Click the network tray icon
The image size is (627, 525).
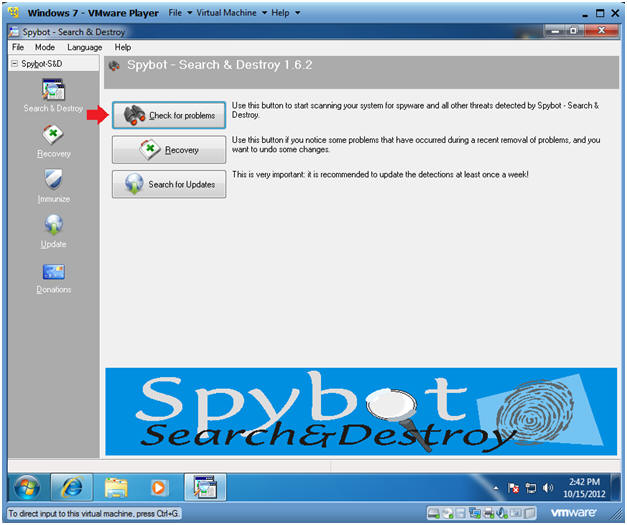point(531,488)
